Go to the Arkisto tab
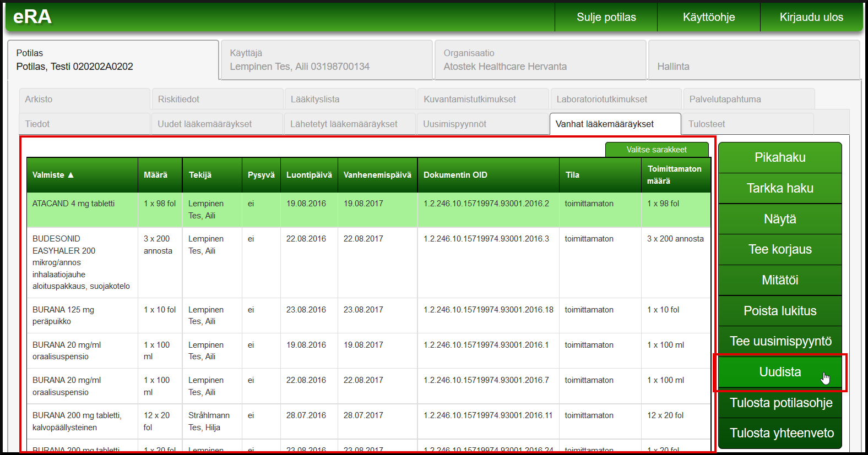868x455 pixels. [x=85, y=99]
